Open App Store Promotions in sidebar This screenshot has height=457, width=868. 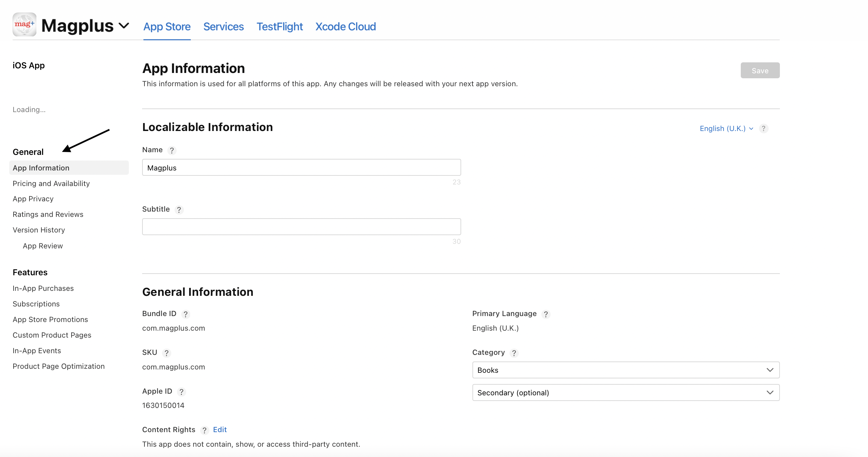[50, 319]
